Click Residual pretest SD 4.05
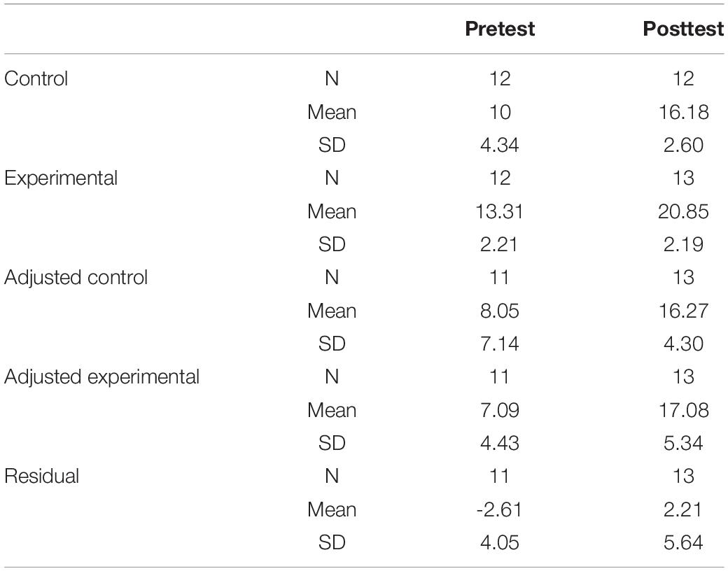This screenshot has height=571, width=728. point(500,543)
